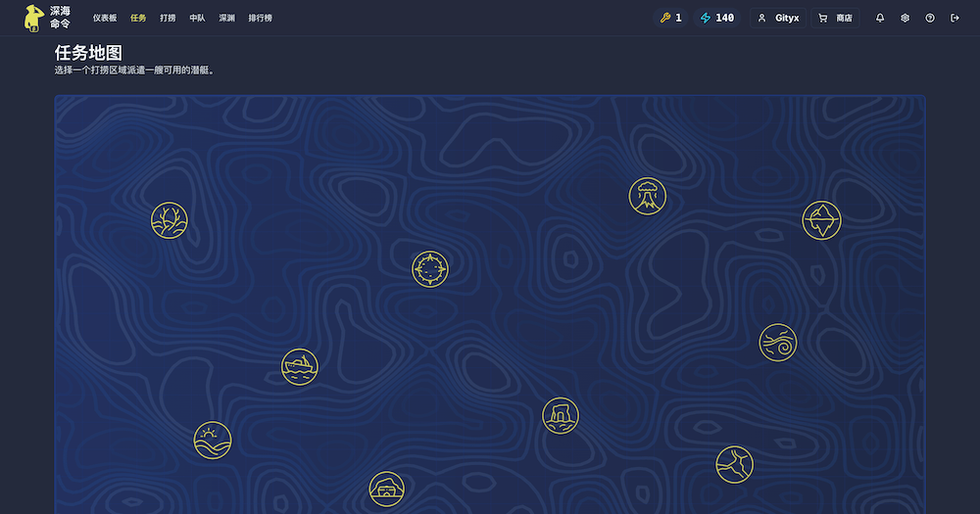Switch to the 排行榜 leaderboard page
The image size is (980, 514).
point(261,18)
